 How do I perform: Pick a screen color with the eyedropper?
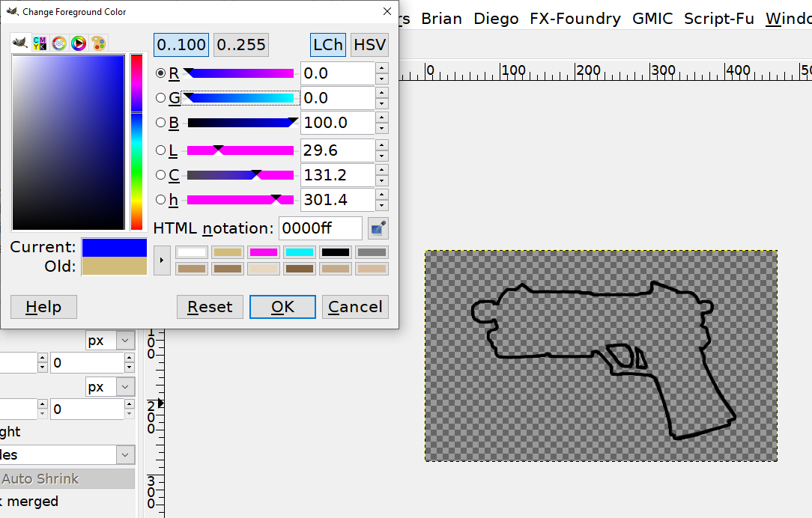coord(378,228)
